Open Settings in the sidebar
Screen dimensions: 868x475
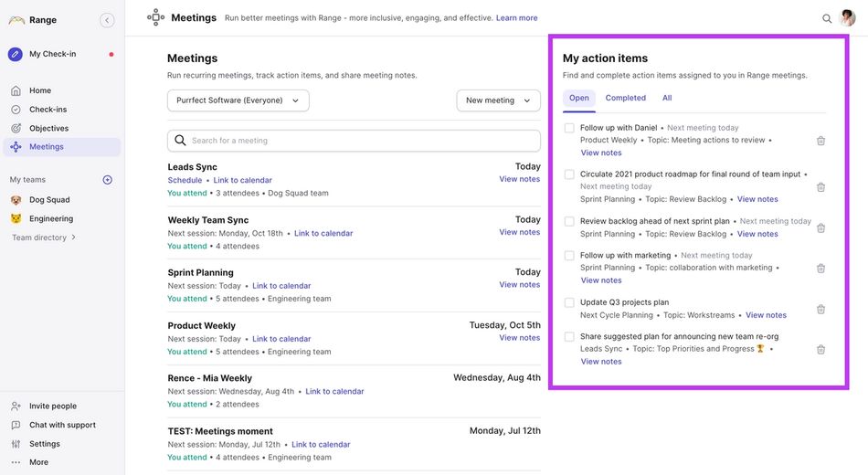point(44,444)
